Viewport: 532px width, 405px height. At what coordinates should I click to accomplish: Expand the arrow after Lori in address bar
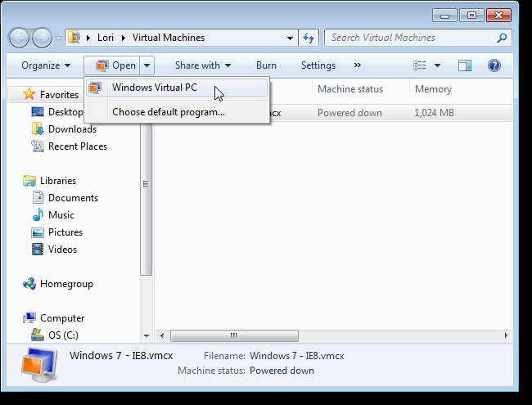coord(123,38)
